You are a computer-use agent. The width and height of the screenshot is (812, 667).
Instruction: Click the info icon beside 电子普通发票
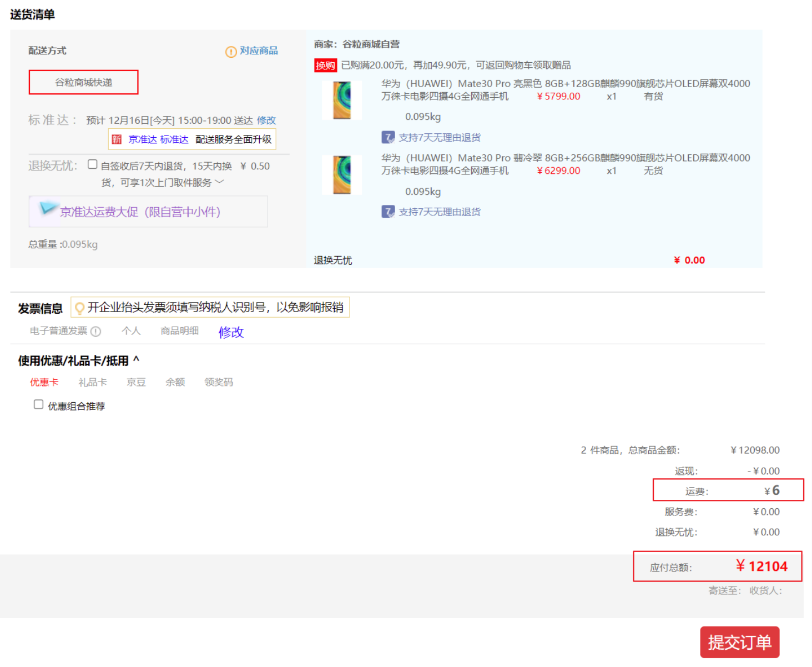click(x=95, y=332)
